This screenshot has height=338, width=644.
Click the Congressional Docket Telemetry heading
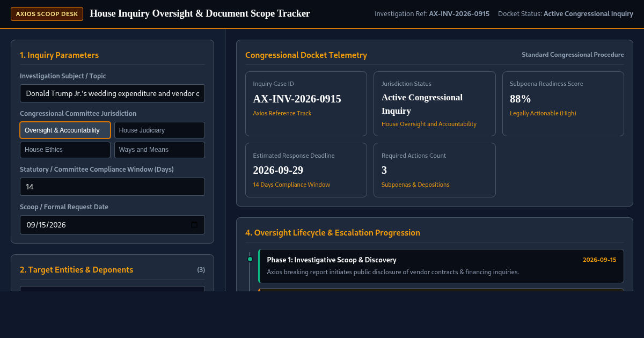click(306, 55)
